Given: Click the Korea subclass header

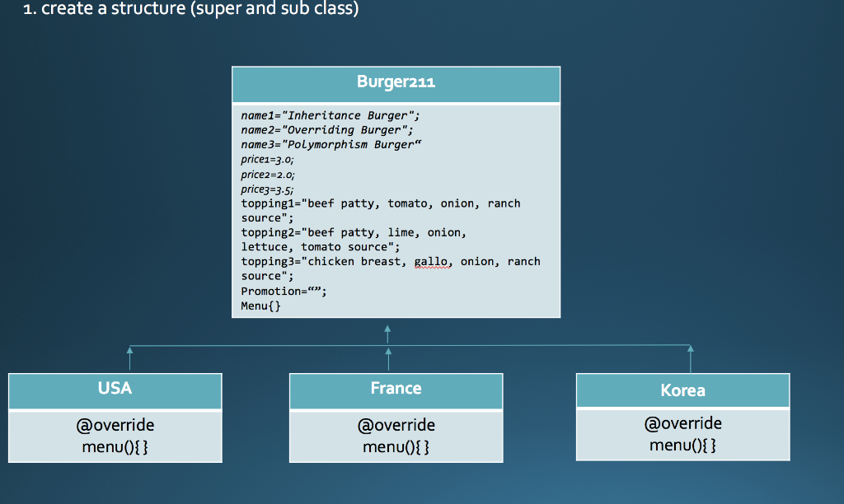Looking at the screenshot, I should tap(682, 390).
